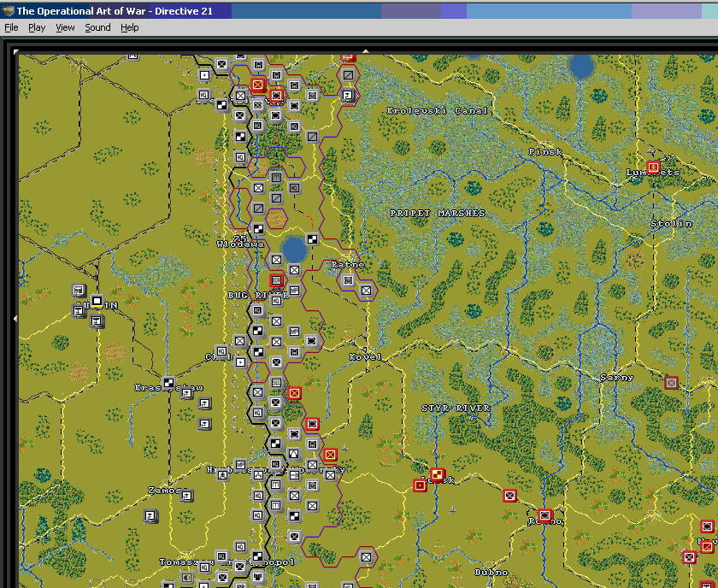The height and width of the screenshot is (588, 718).
Task: Select the checkered counter above the Wlodawa label
Action: [x=258, y=229]
